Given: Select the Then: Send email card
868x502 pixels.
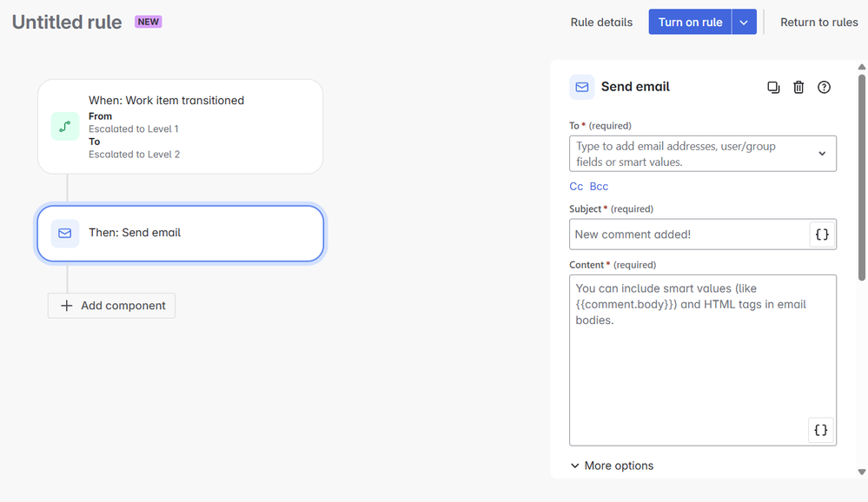Looking at the screenshot, I should coord(181,233).
